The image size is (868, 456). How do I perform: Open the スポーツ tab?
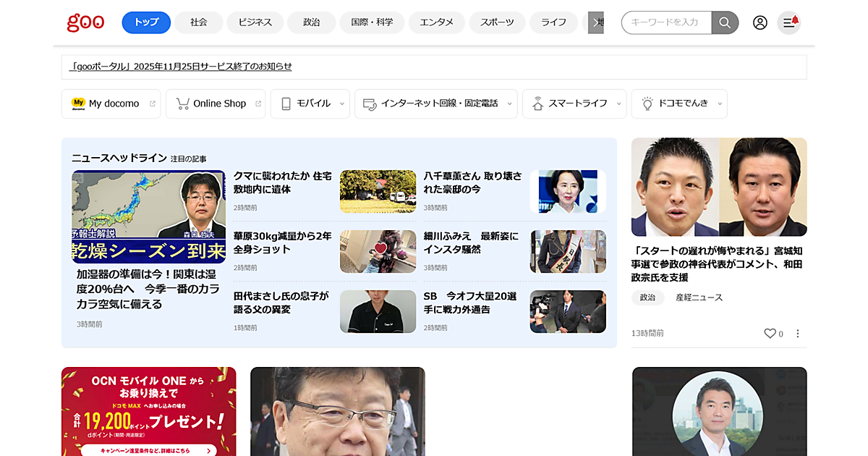tap(498, 22)
